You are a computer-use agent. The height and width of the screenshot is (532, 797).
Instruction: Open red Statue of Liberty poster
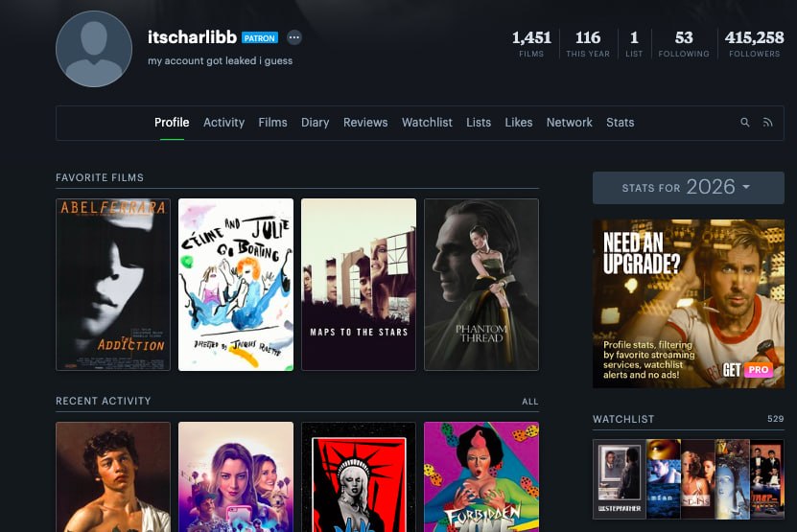359,476
